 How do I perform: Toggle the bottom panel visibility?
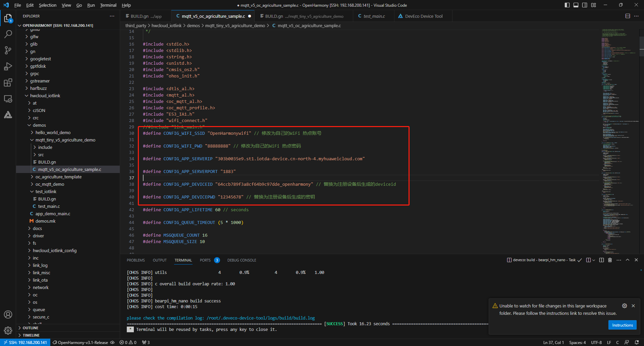point(576,5)
